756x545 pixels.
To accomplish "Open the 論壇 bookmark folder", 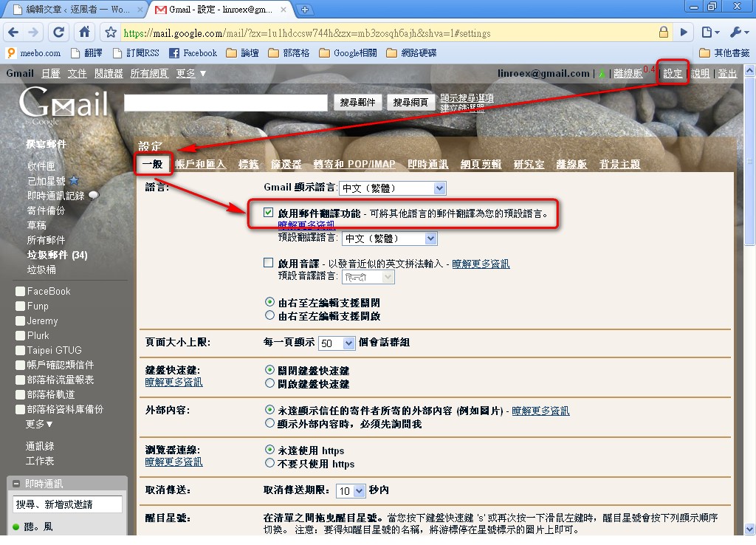I will click(x=242, y=53).
